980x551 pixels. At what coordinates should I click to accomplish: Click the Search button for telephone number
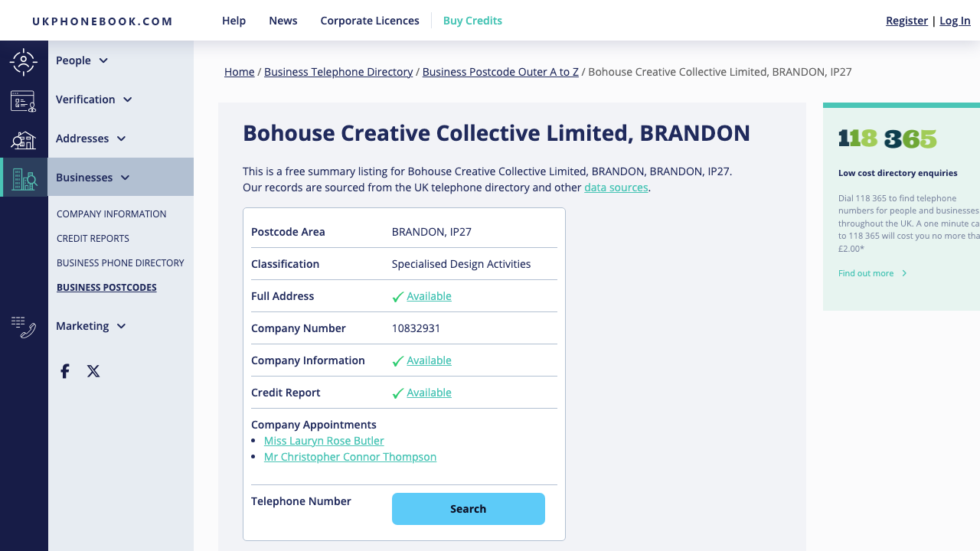468,508
